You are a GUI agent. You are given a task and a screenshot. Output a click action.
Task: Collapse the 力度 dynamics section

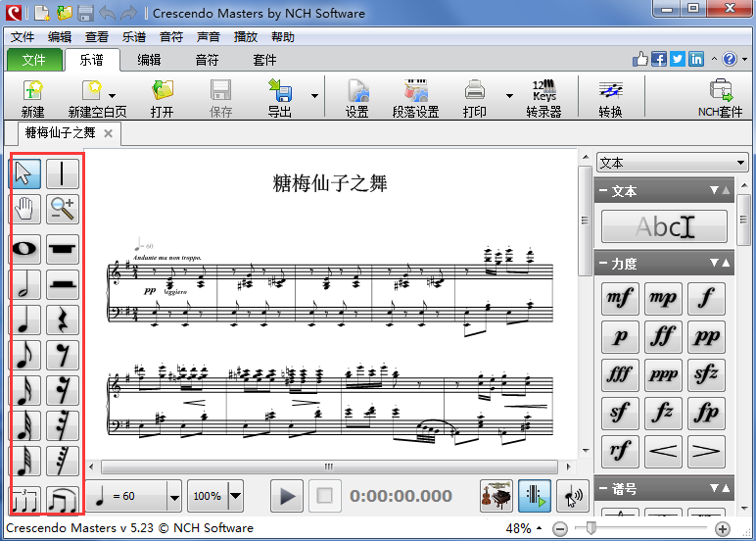click(x=602, y=264)
